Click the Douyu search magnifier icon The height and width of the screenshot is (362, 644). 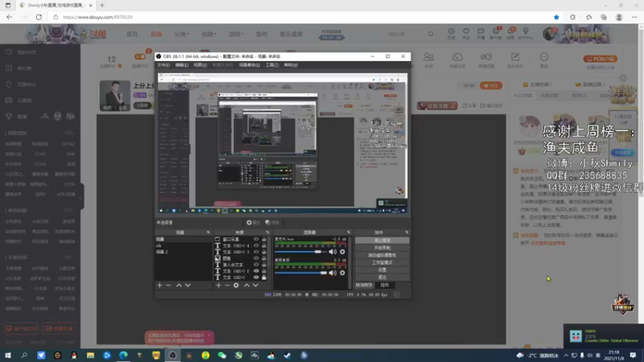pos(431,34)
